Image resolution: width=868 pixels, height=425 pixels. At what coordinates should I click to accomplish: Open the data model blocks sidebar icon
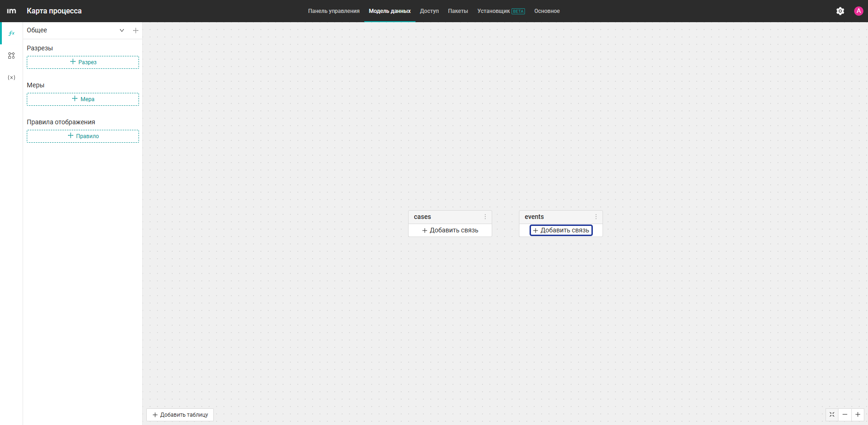(12, 55)
